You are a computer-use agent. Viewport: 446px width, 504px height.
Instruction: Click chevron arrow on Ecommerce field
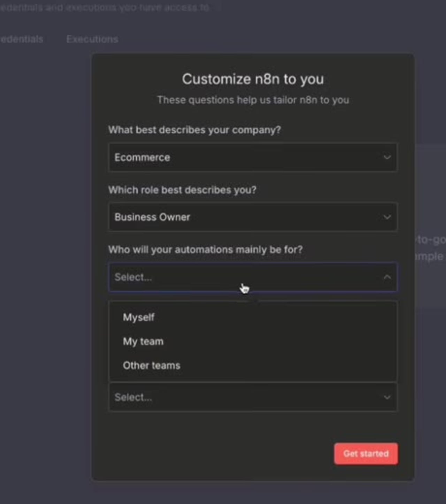(387, 157)
